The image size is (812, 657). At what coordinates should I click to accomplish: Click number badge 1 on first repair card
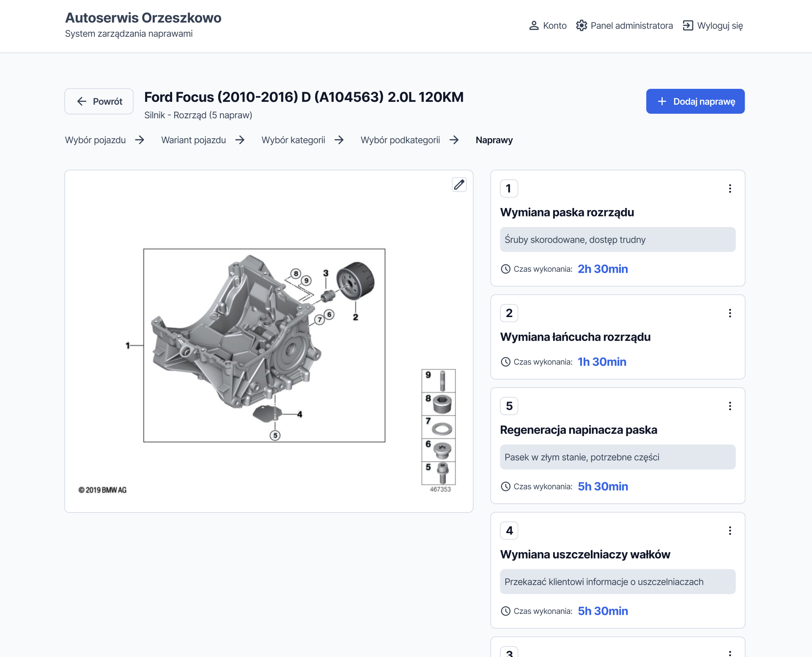click(509, 189)
